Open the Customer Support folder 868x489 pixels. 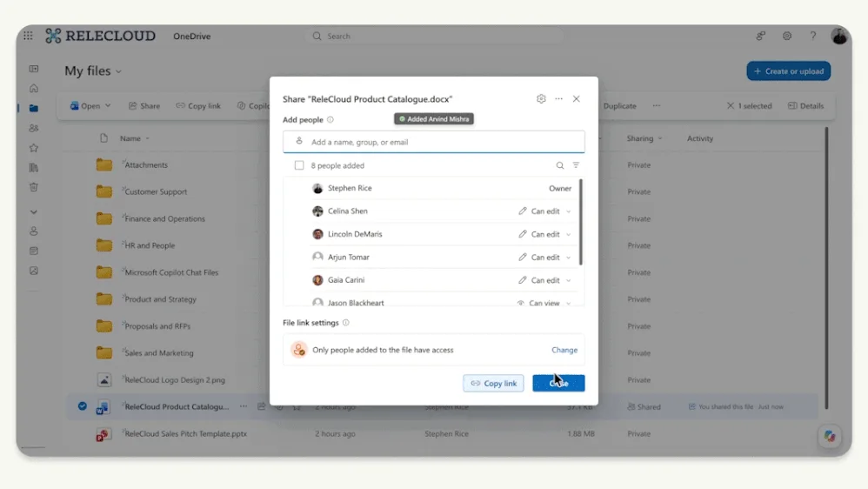click(x=156, y=191)
